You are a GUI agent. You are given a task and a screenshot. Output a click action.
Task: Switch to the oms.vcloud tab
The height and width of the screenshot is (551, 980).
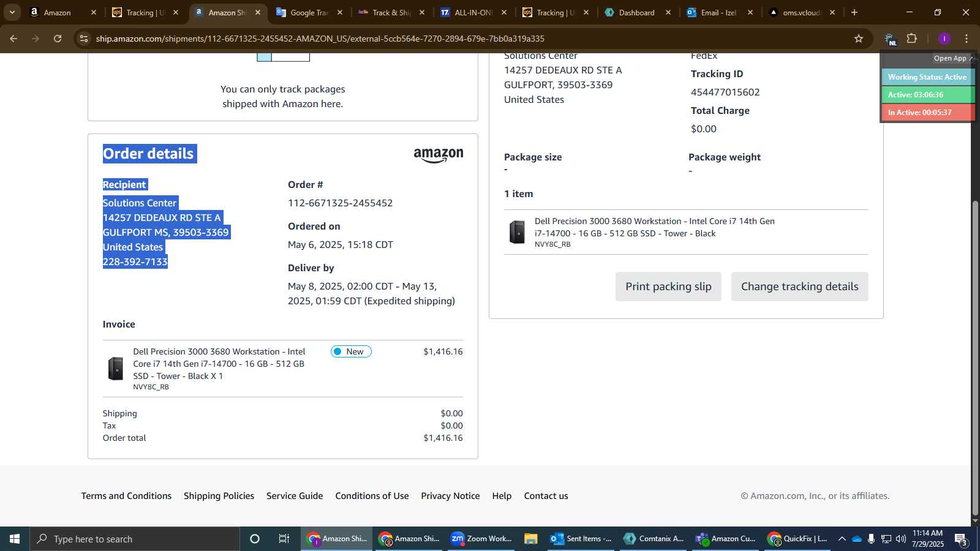[x=801, y=12]
